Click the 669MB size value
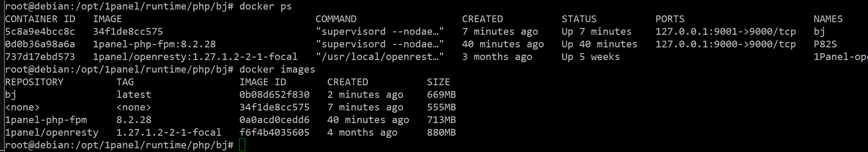 pyautogui.click(x=441, y=95)
